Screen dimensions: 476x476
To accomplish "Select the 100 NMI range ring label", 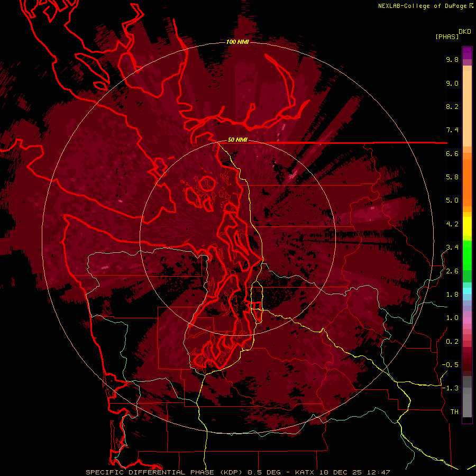I will [237, 42].
